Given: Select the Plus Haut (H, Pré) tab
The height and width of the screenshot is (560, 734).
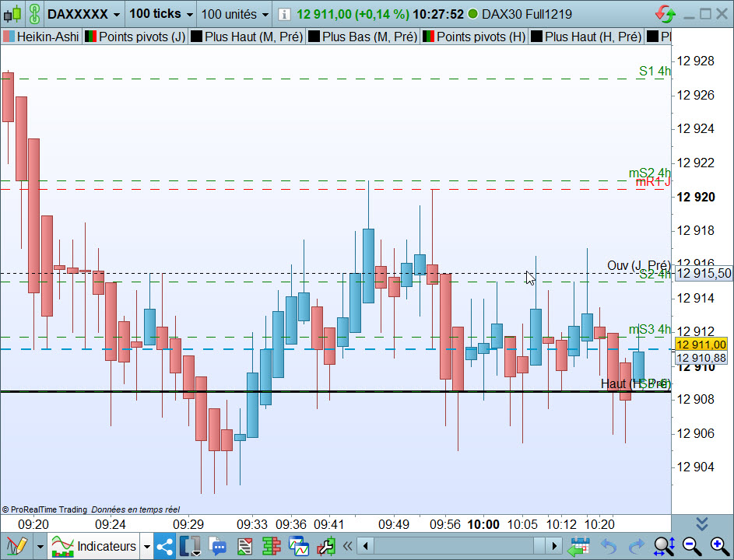Looking at the screenshot, I should point(587,37).
